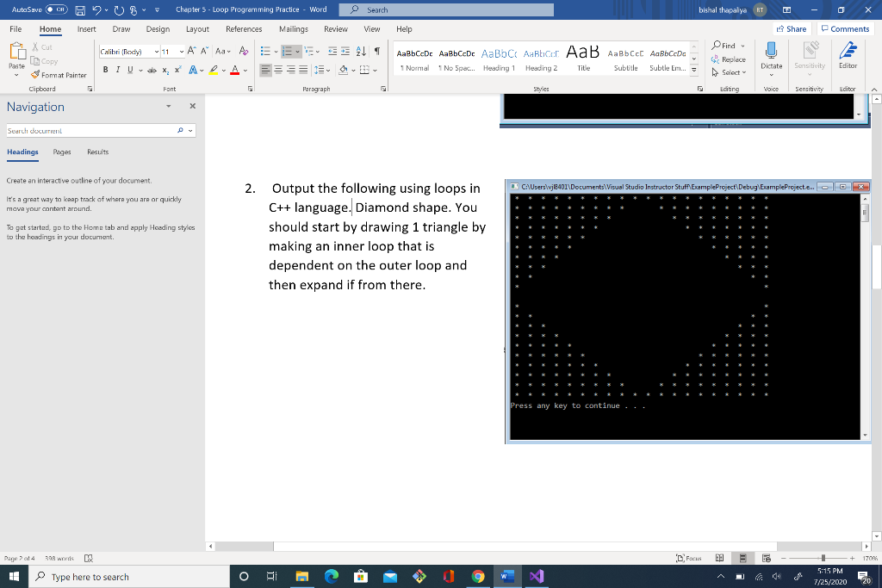Apply center paragraph alignment
Image resolution: width=882 pixels, height=588 pixels.
277,70
